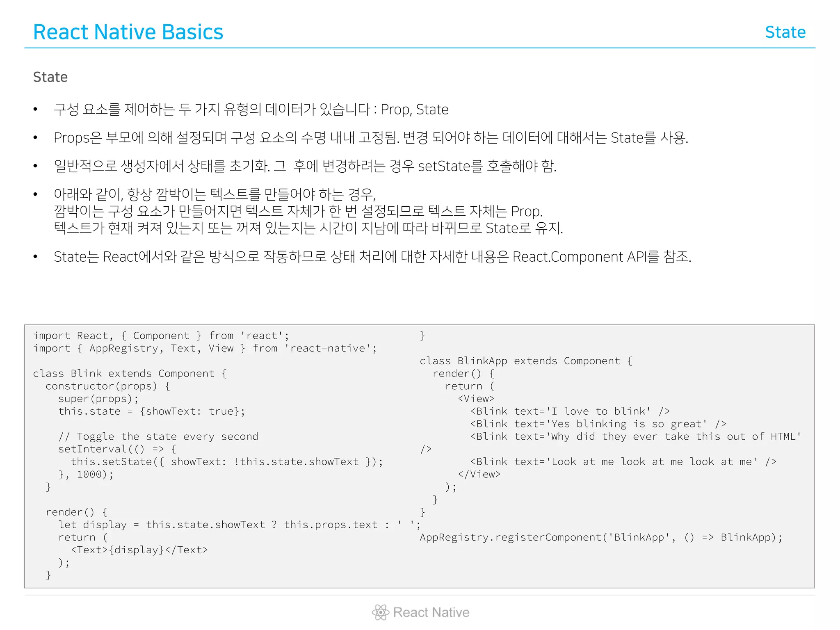Image resolution: width=840 pixels, height=630 pixels.
Task: Click 'class BlinkApp extends Component {' line
Action: point(526,361)
